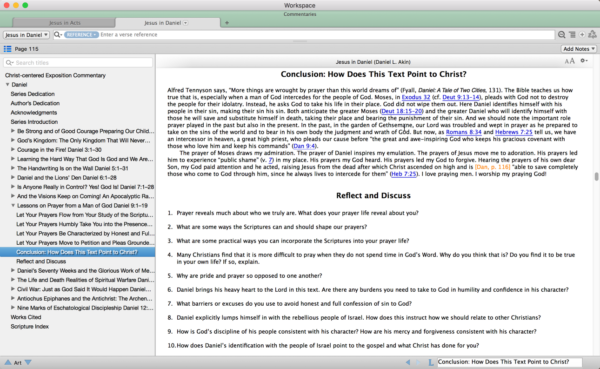Image resolution: width=600 pixels, height=369 pixels.
Task: Expand Nine Marks of Eschatological Discipleship
Action: (x=13, y=307)
